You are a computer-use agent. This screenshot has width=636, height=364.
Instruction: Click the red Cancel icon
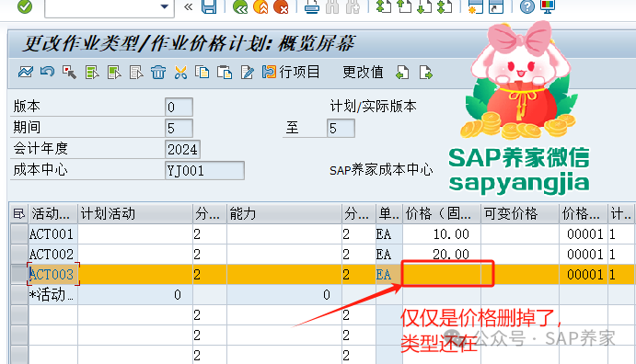click(x=281, y=6)
